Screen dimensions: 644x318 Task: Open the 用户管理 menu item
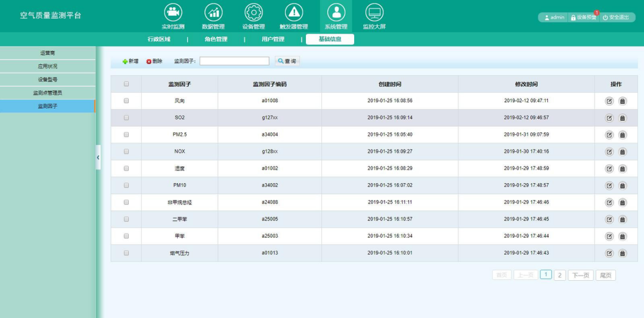(x=274, y=38)
